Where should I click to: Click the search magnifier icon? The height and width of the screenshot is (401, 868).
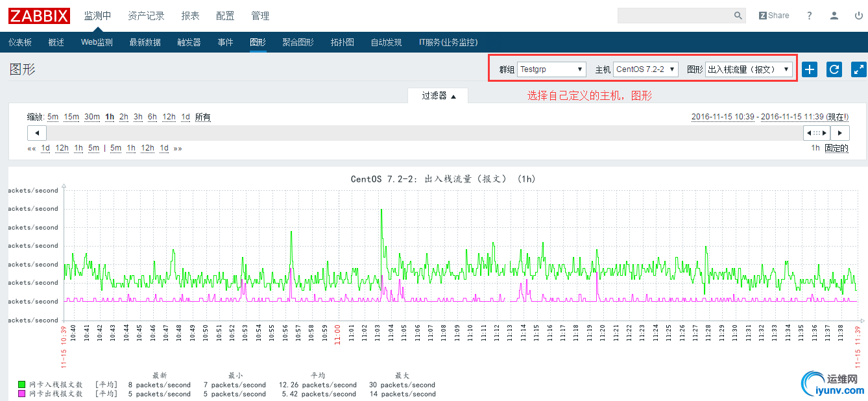(x=738, y=16)
